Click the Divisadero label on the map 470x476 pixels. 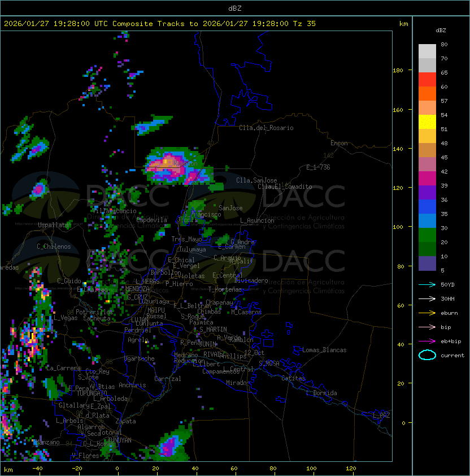[251, 280]
